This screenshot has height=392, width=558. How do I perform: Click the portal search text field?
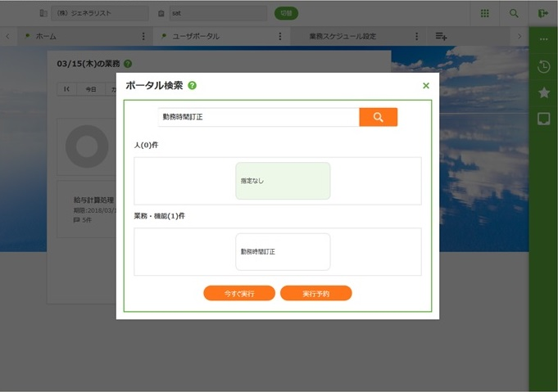click(258, 117)
